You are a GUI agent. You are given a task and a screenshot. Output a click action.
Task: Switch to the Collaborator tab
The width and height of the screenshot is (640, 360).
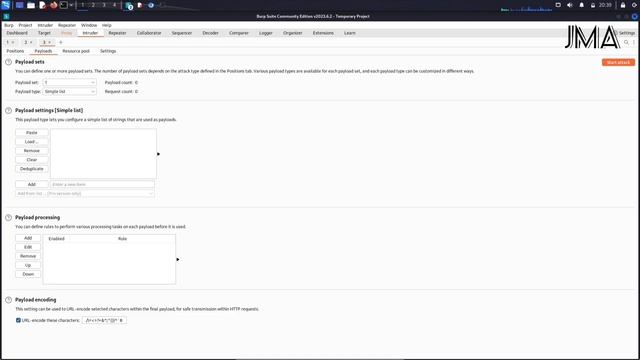pyautogui.click(x=149, y=33)
